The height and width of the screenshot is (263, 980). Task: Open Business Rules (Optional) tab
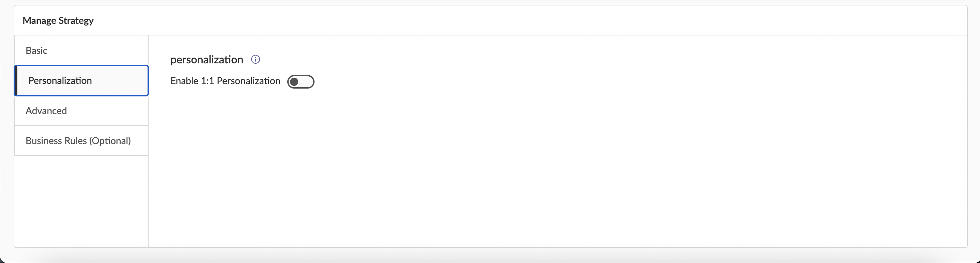click(78, 141)
